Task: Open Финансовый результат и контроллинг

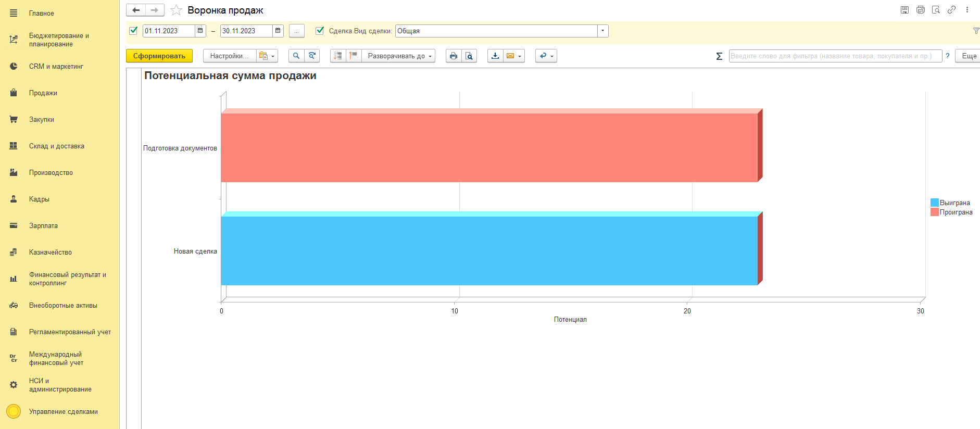Action: [x=68, y=279]
